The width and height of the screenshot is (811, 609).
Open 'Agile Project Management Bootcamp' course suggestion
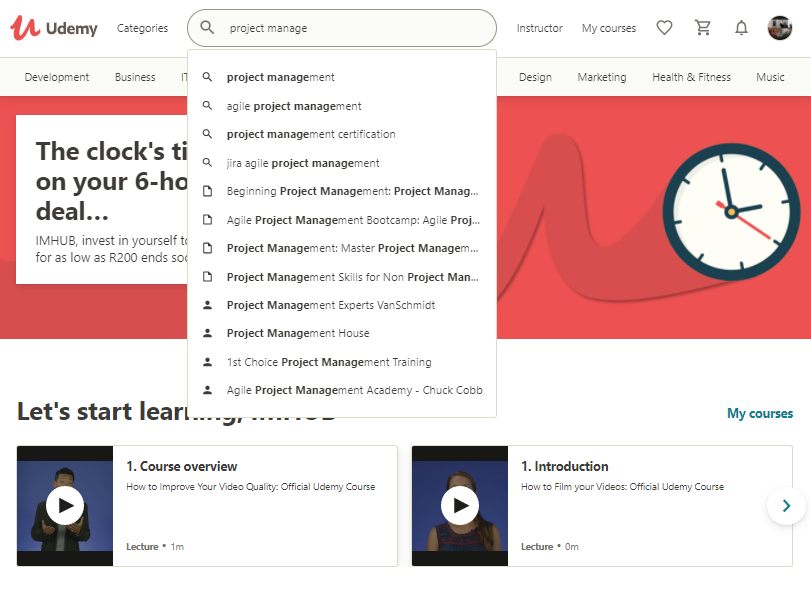click(x=342, y=220)
